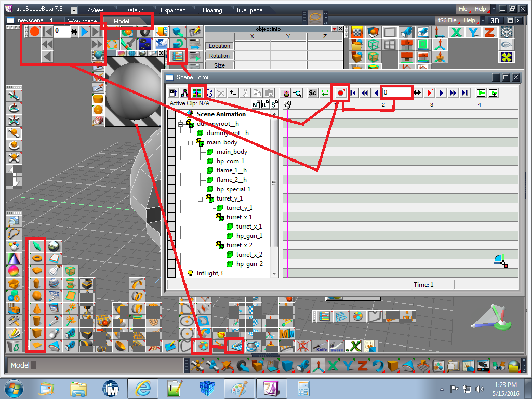The width and height of the screenshot is (532, 399).
Task: Collapse the turret_y_1 group node
Action: (200, 199)
